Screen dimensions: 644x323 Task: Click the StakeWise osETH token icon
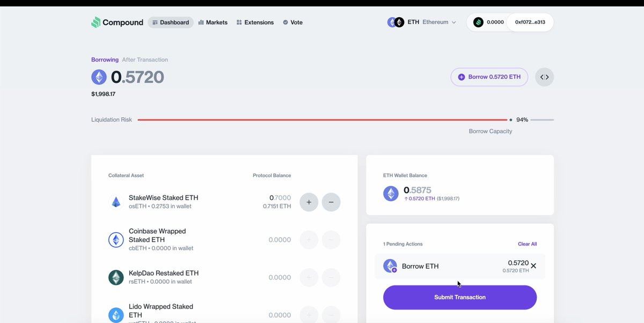click(116, 202)
